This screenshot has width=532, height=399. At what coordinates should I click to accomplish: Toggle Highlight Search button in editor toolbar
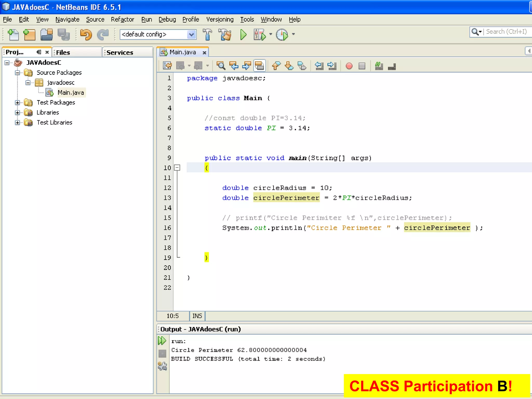tap(259, 66)
